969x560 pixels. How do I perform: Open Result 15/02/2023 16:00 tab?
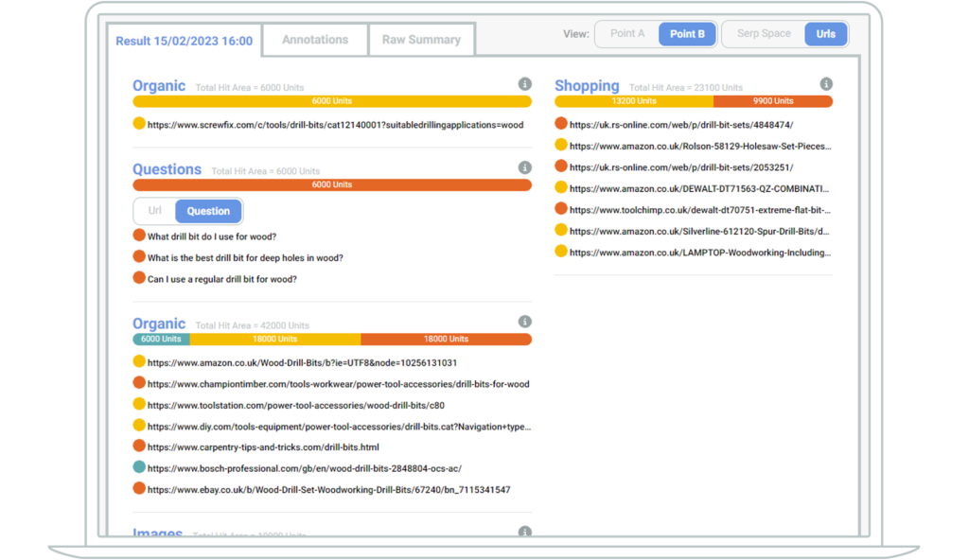(185, 41)
